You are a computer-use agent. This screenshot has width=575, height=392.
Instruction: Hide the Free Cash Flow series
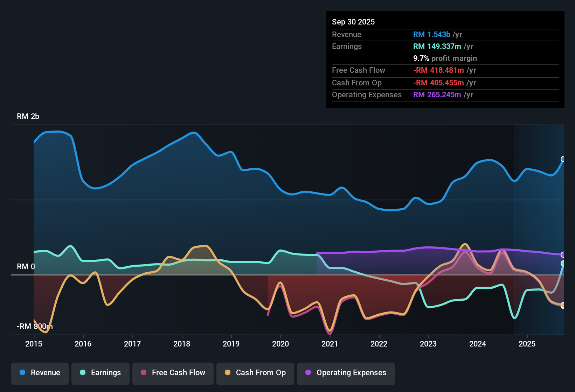[173, 373]
